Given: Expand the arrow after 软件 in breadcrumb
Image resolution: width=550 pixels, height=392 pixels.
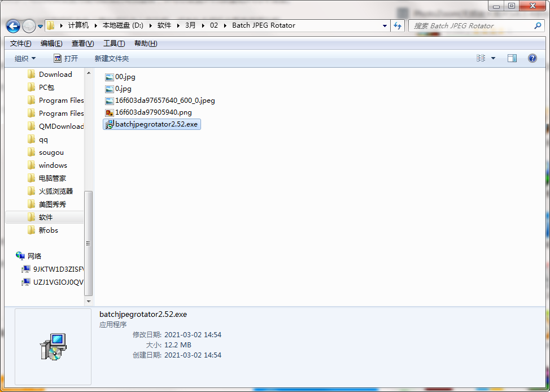Looking at the screenshot, I should (x=178, y=25).
